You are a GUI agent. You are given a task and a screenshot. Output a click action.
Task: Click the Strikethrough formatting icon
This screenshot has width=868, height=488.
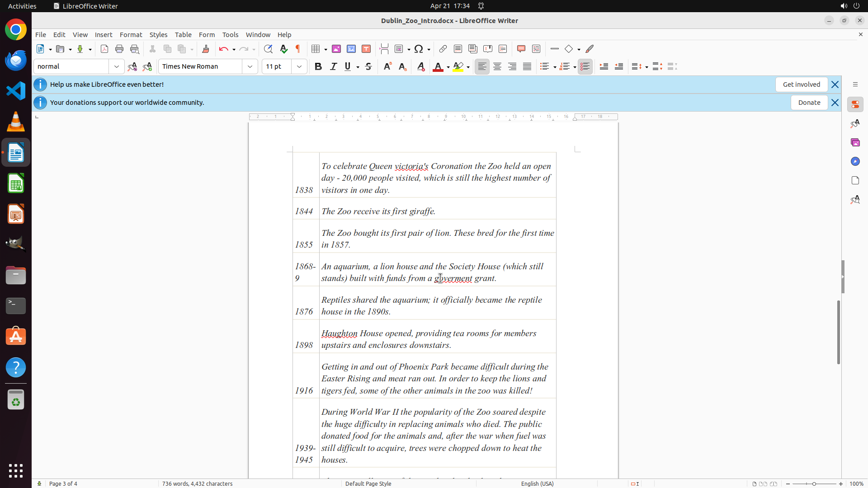(x=368, y=66)
